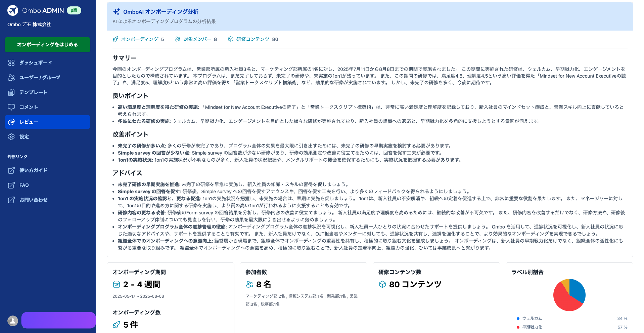
Task: Click the users group icon in sidebar
Action: pos(11,78)
